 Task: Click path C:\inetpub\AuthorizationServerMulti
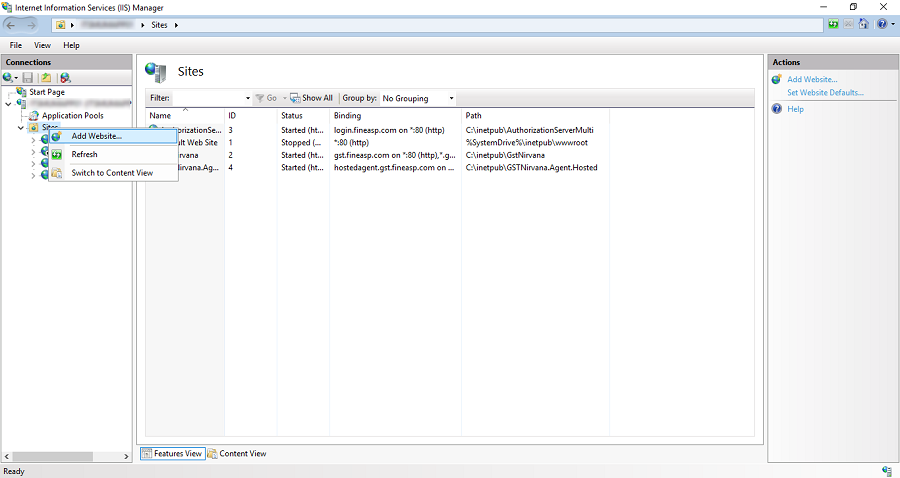[529, 130]
